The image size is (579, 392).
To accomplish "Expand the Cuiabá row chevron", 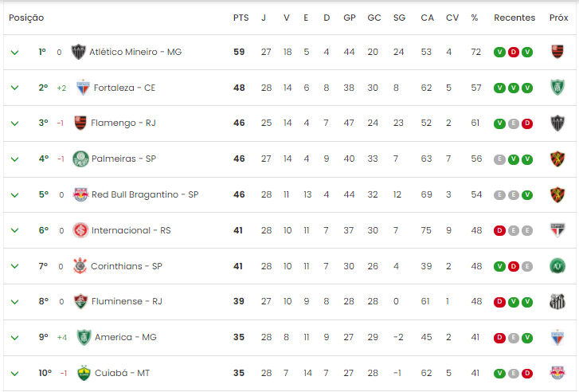I will click(x=15, y=374).
